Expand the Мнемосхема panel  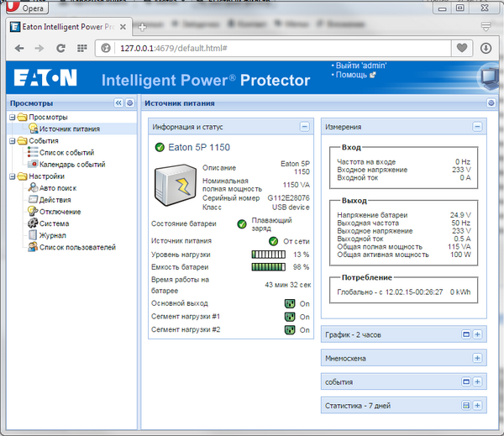477,358
